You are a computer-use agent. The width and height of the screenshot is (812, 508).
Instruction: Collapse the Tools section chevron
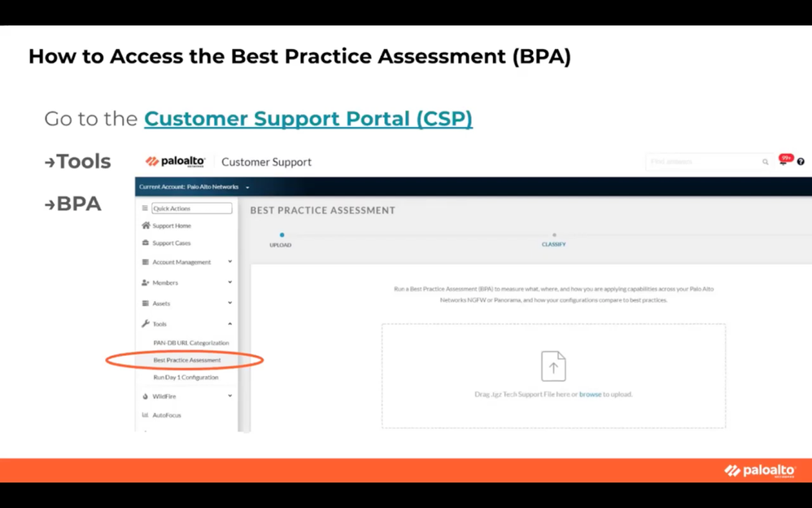[x=230, y=323]
